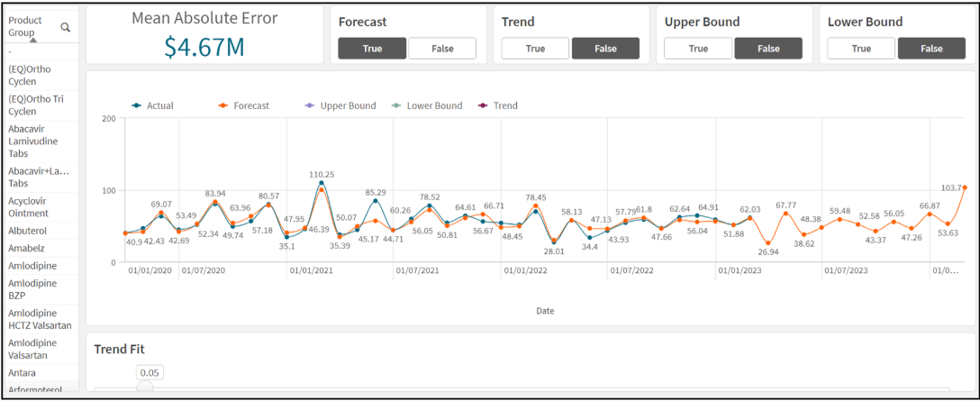
Task: Select the dash entry in product list
Action: [x=40, y=52]
